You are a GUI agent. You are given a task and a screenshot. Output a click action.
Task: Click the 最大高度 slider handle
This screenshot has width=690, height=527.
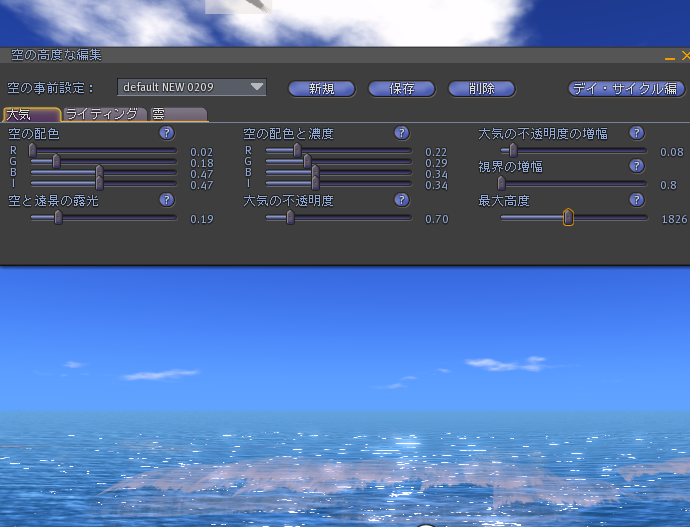(x=568, y=217)
